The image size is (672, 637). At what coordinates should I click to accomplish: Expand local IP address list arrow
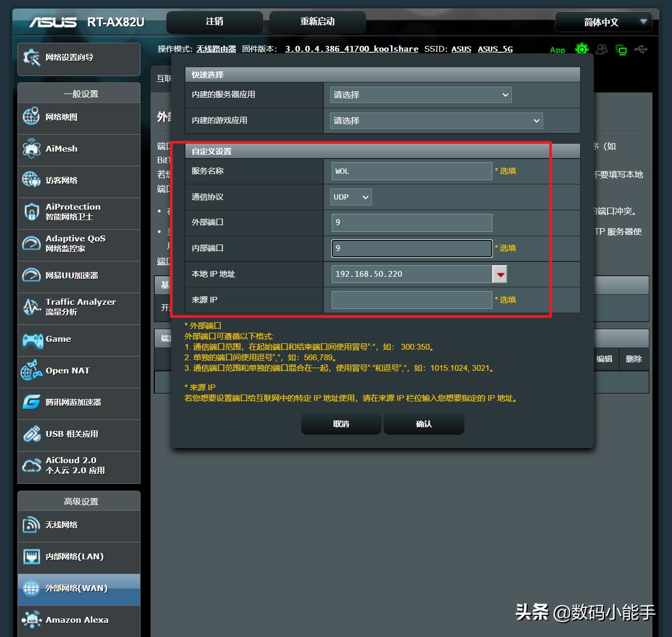[500, 274]
